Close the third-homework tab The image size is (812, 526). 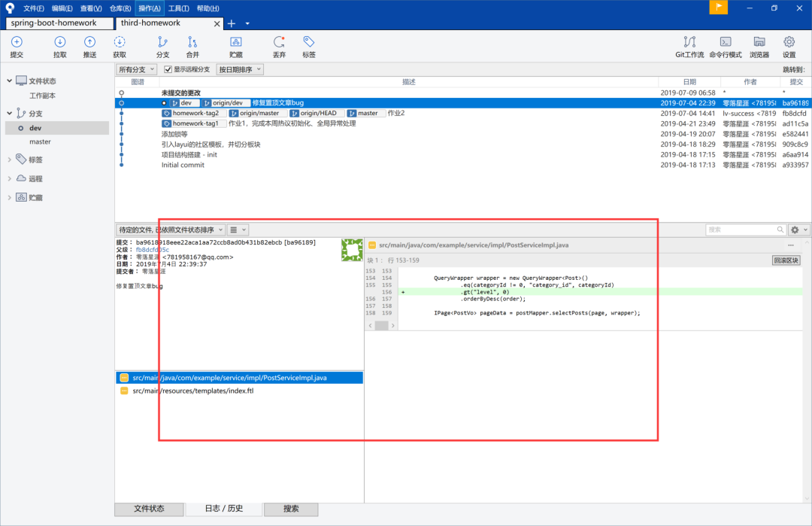[217, 24]
